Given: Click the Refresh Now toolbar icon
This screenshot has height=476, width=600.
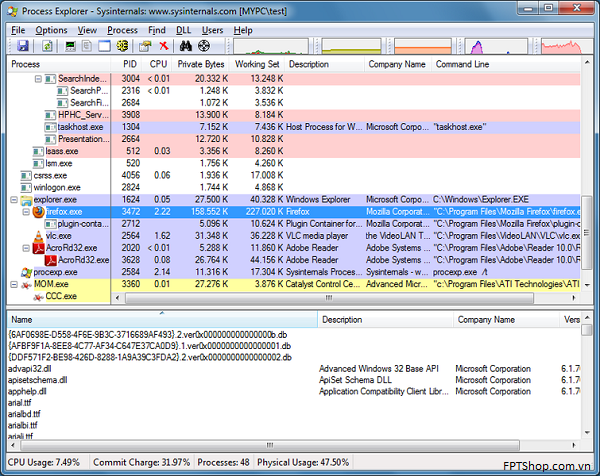Looking at the screenshot, I should click(47, 46).
